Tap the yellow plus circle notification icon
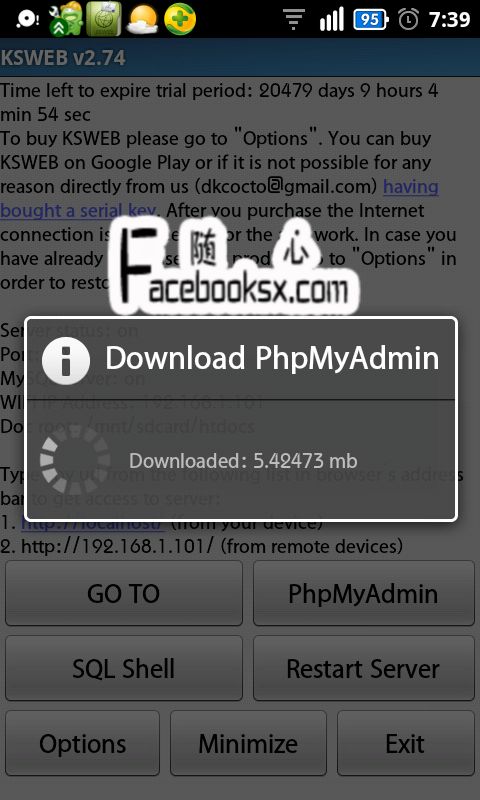 pyautogui.click(x=180, y=19)
